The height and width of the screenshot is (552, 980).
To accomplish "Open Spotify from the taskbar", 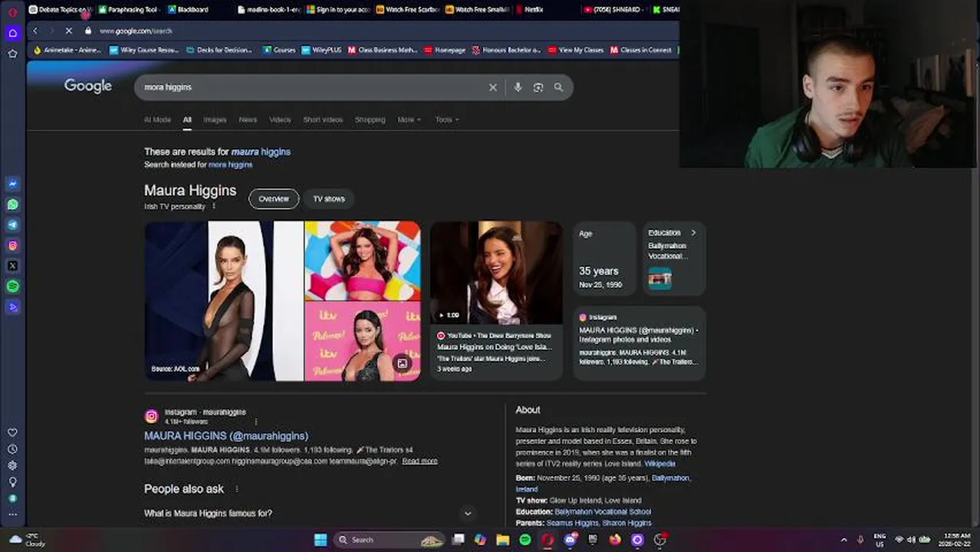I will (x=525, y=540).
